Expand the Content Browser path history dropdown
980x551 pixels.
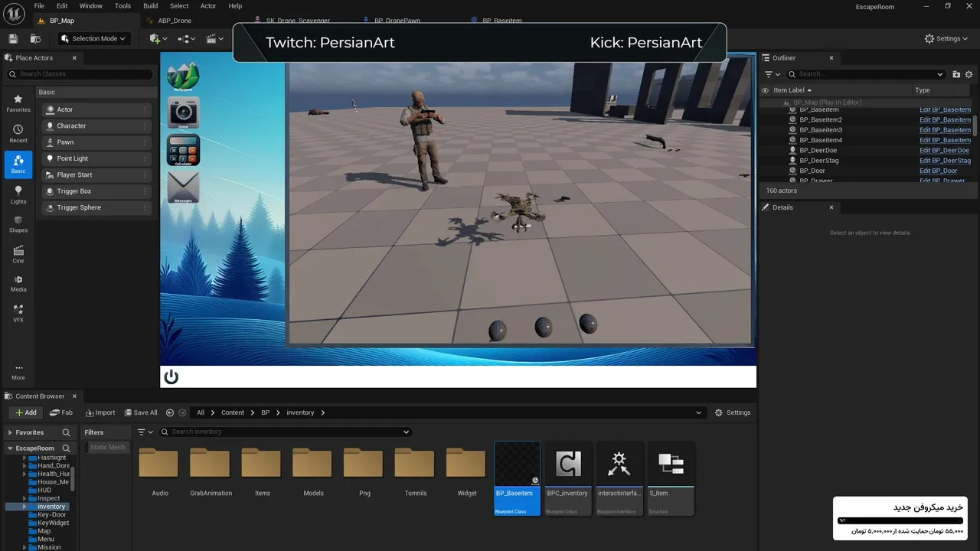click(x=698, y=412)
